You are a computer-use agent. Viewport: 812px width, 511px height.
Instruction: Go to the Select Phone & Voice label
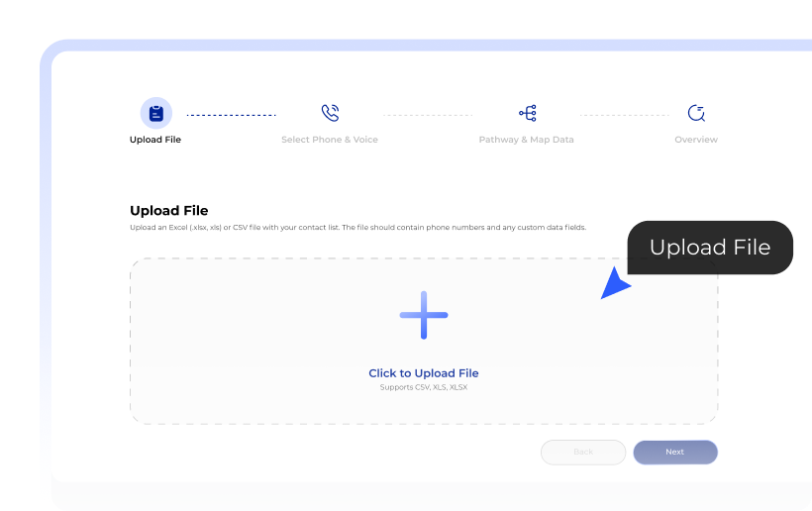pyautogui.click(x=330, y=140)
